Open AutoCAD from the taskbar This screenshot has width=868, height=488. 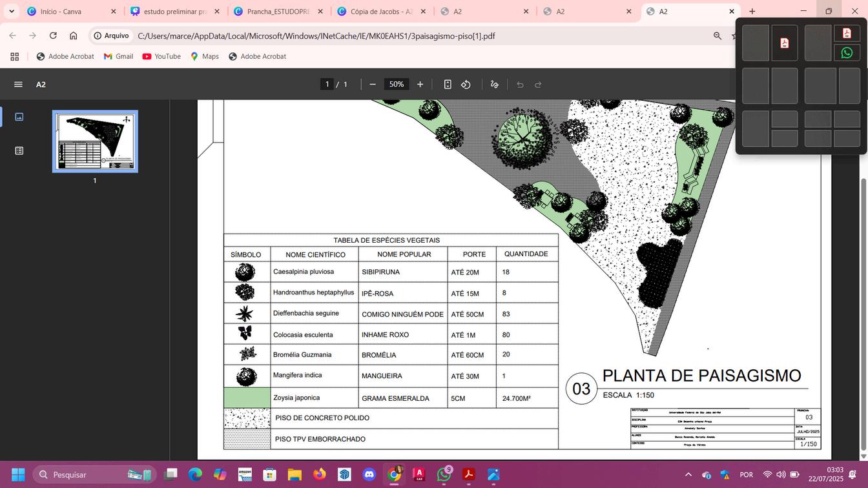click(419, 475)
